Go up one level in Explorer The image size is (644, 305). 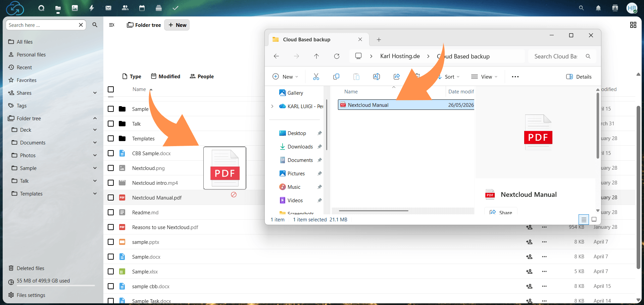[316, 56]
